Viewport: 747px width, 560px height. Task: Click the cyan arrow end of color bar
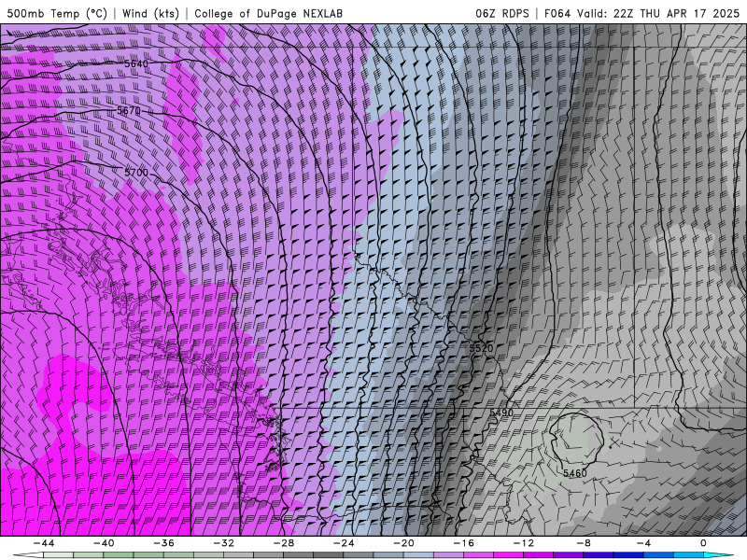pos(717,555)
